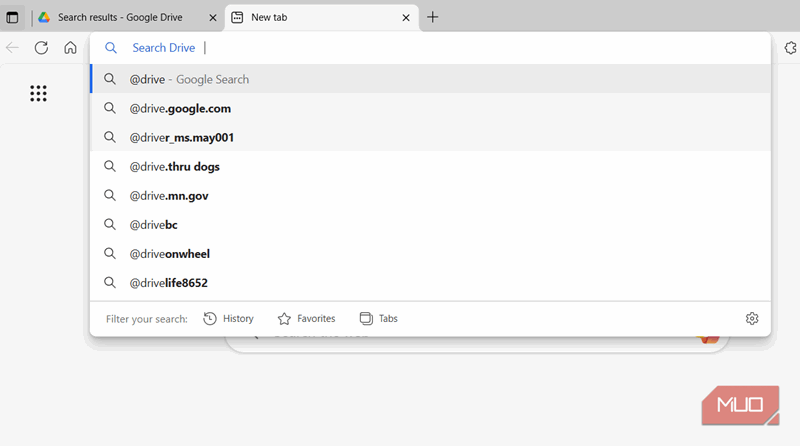Open a new tab with the plus button

tap(433, 17)
